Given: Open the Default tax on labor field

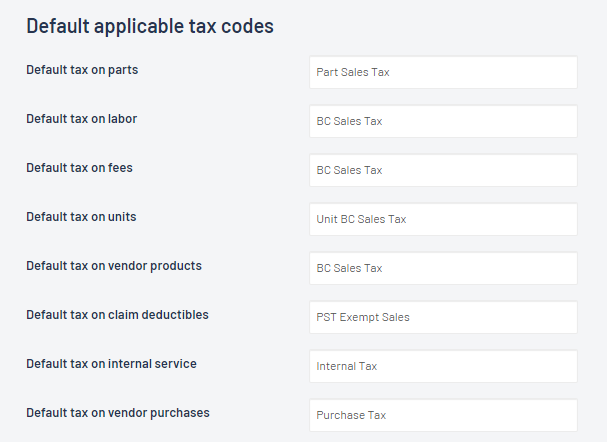Looking at the screenshot, I should click(x=443, y=121).
